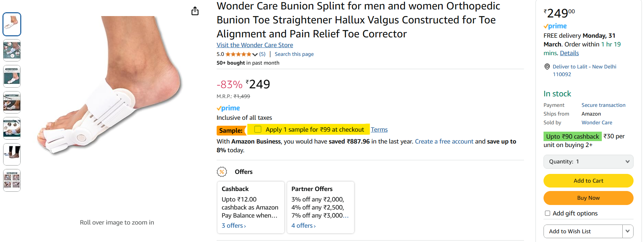Click the delivery location pin icon
The width and height of the screenshot is (644, 242).
[x=547, y=67]
